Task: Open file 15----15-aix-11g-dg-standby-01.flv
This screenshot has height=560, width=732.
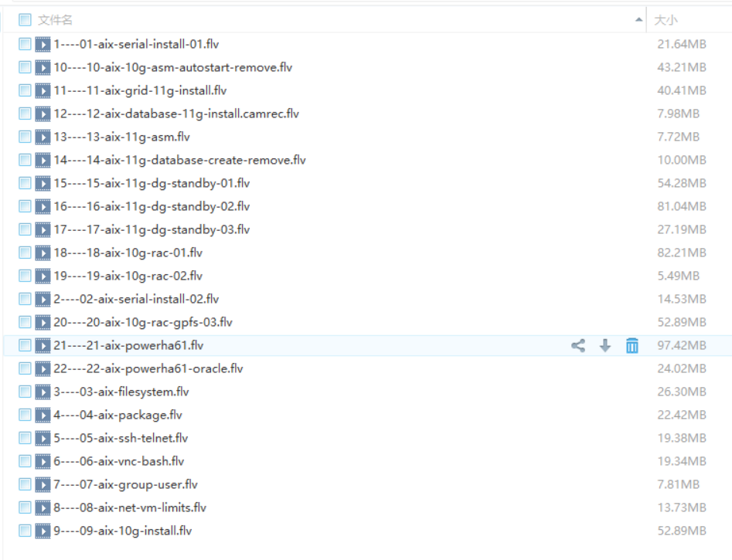Action: tap(152, 183)
